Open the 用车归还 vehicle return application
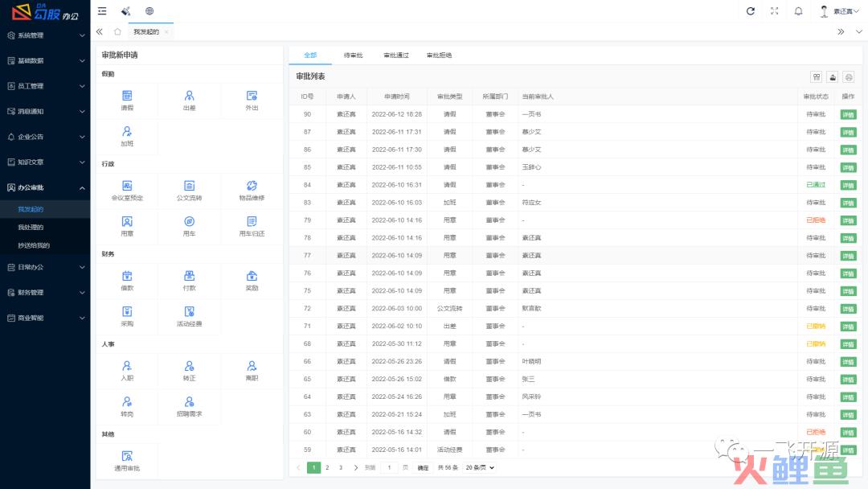Image resolution: width=868 pixels, height=489 pixels. point(252,227)
